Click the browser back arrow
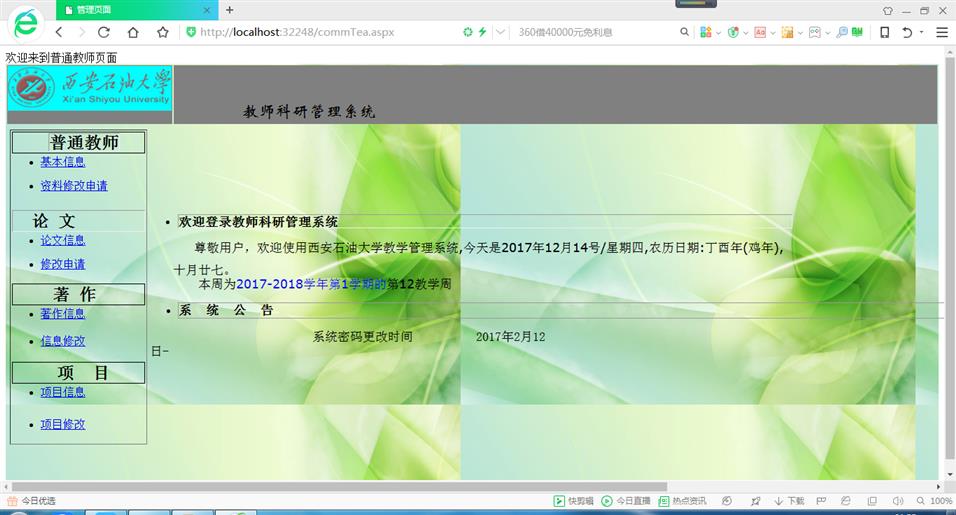 [x=58, y=32]
